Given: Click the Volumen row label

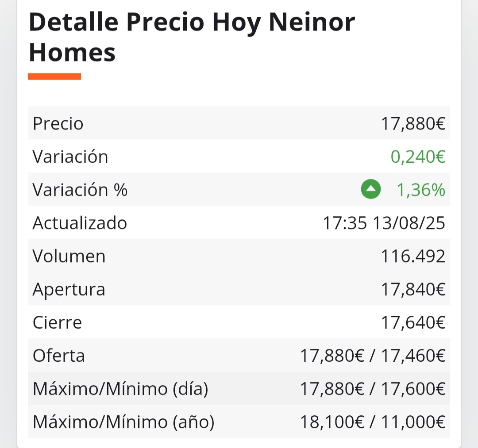Looking at the screenshot, I should click(69, 256).
